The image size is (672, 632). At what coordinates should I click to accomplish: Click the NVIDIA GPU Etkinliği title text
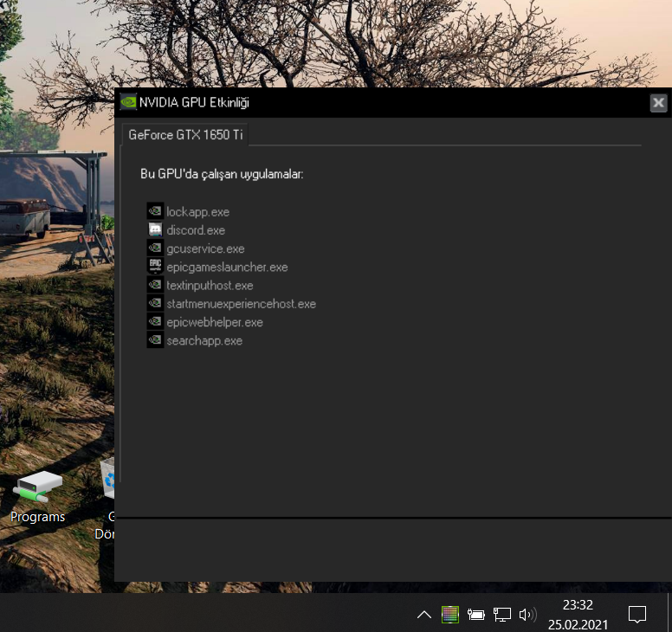(x=194, y=102)
